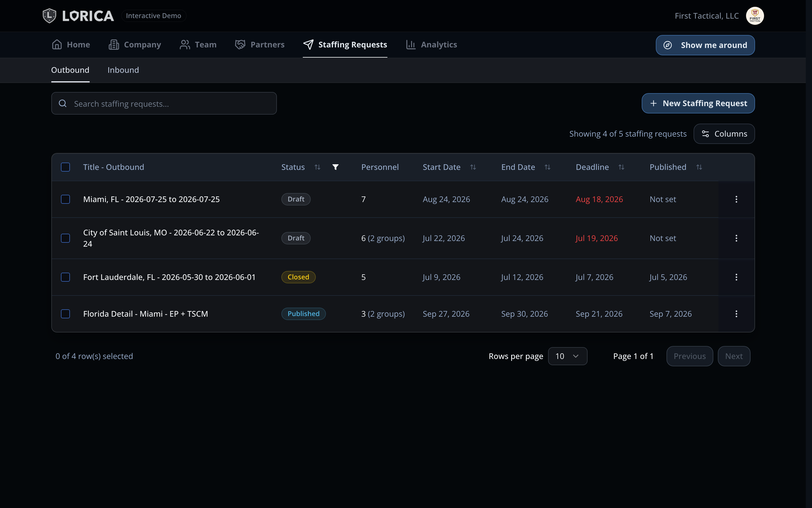The width and height of the screenshot is (812, 508).
Task: Open the Rows per page dropdown
Action: 567,356
